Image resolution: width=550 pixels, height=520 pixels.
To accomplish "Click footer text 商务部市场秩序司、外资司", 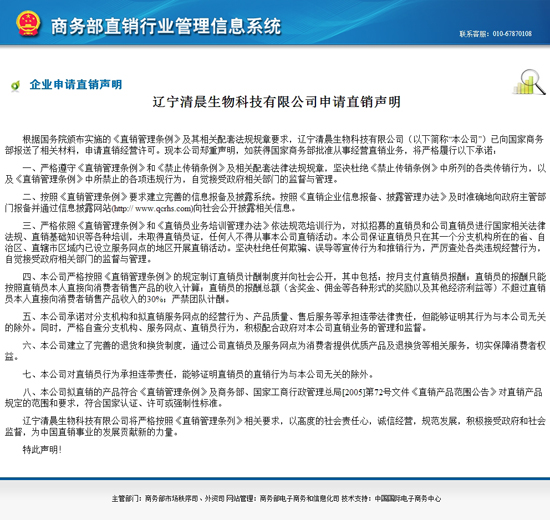I will pyautogui.click(x=185, y=499).
